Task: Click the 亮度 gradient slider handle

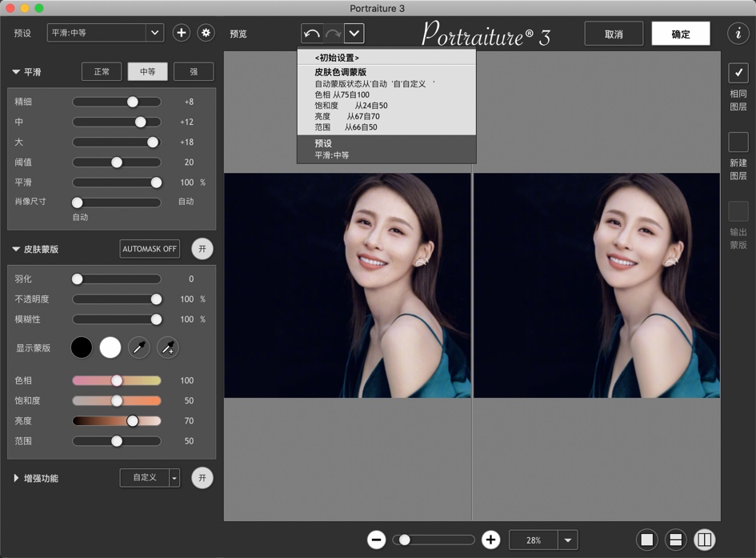Action: pyautogui.click(x=130, y=420)
